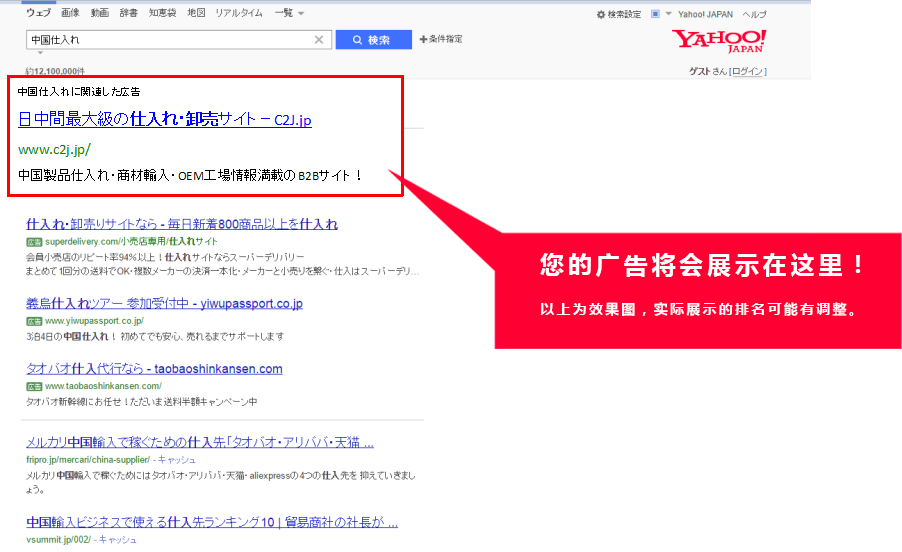Image resolution: width=902 pixels, height=552 pixels.
Task: Switch to the 画像 search tab
Action: point(70,13)
